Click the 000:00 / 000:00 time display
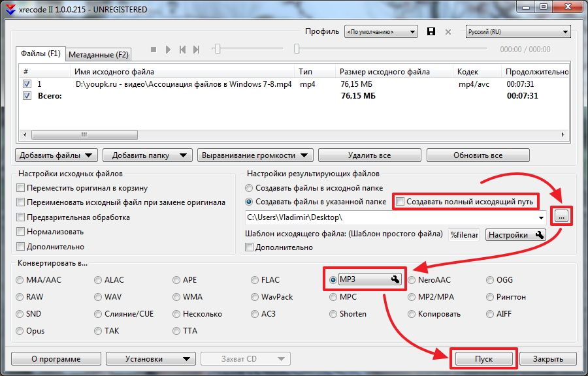 pyautogui.click(x=525, y=50)
